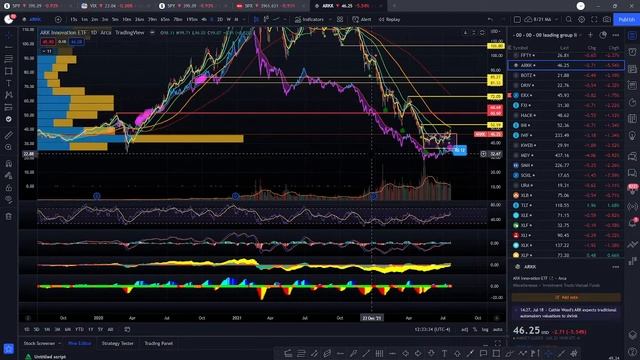Select the ruler measure tool
Screen dimensions: 640x360
coord(9,135)
